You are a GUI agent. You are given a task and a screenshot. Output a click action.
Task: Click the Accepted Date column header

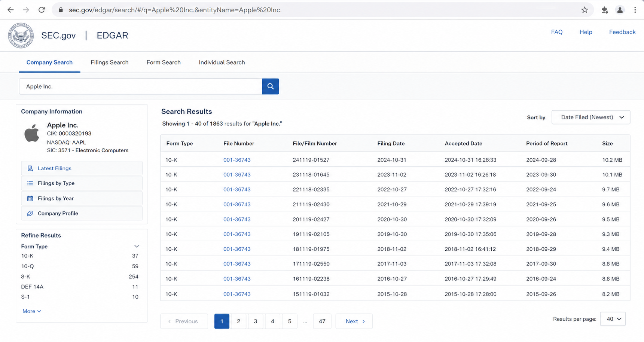(463, 144)
